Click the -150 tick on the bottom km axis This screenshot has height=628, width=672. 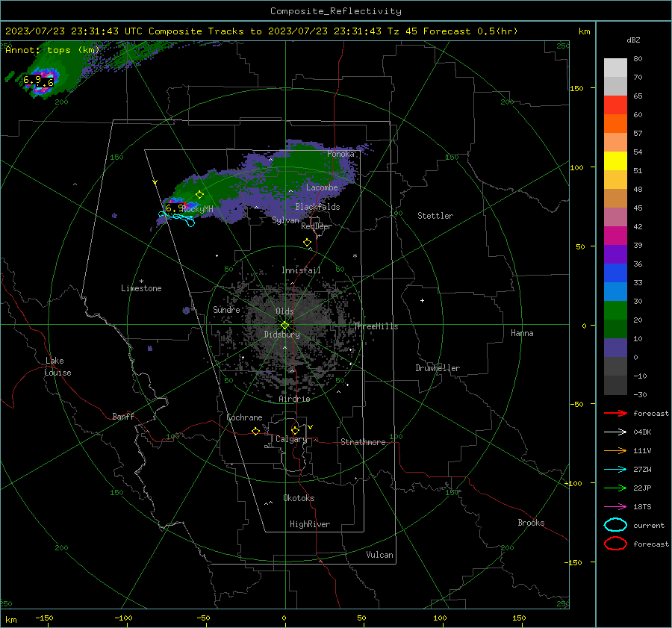(x=44, y=618)
